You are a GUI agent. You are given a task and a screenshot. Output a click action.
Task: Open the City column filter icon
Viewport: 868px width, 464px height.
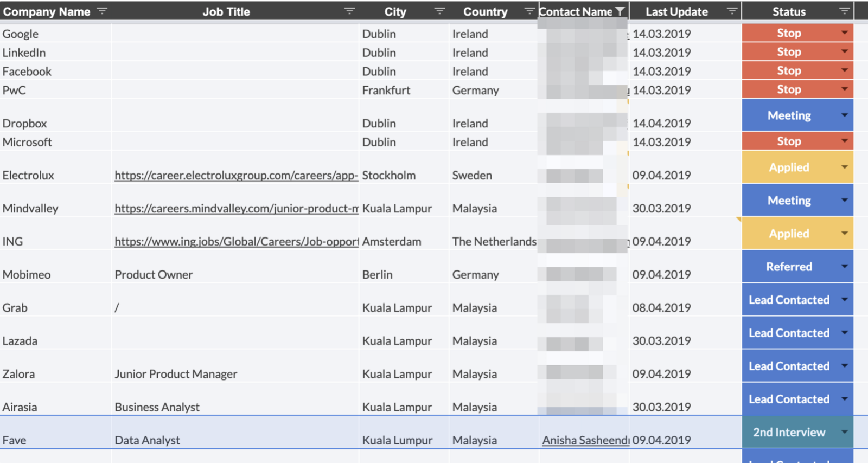click(x=440, y=11)
